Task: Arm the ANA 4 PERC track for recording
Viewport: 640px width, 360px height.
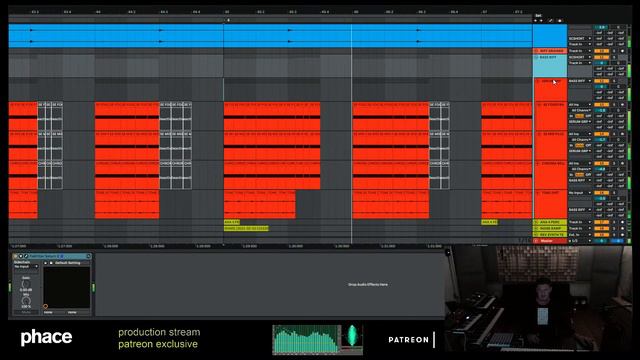Action: [x=622, y=222]
